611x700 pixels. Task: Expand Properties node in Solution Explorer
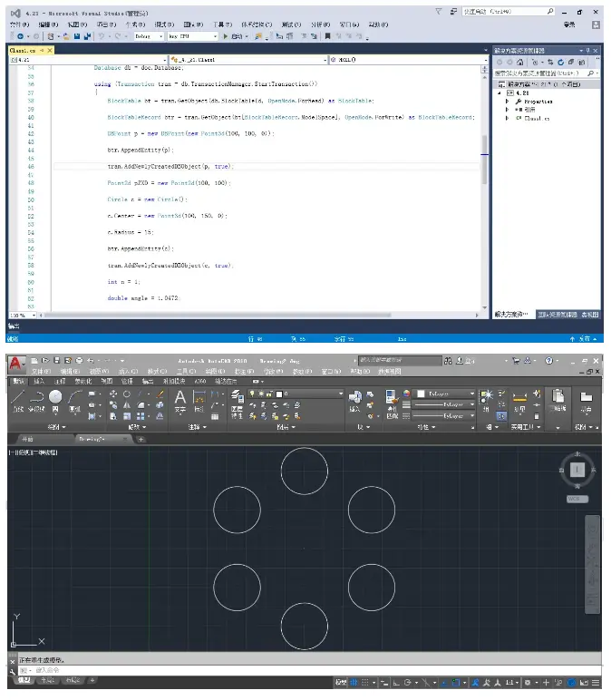[507, 102]
